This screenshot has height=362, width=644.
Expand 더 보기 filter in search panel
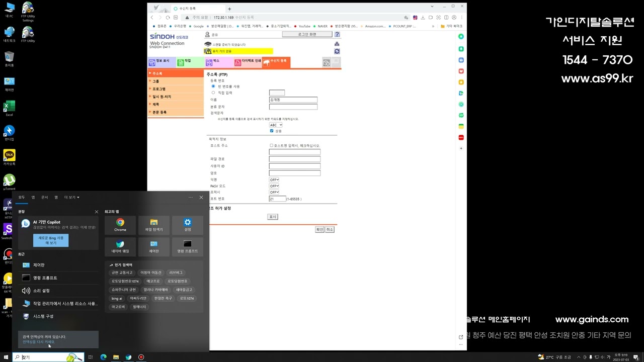pyautogui.click(x=72, y=197)
